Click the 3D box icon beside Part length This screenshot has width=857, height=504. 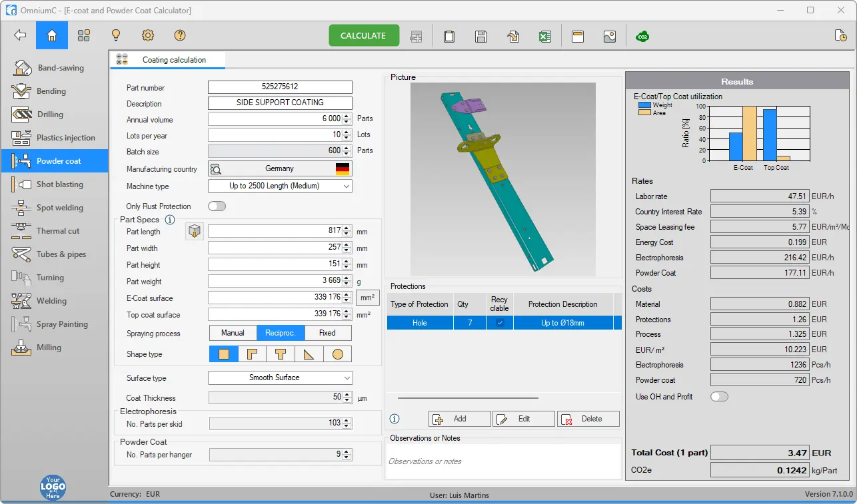(x=194, y=231)
